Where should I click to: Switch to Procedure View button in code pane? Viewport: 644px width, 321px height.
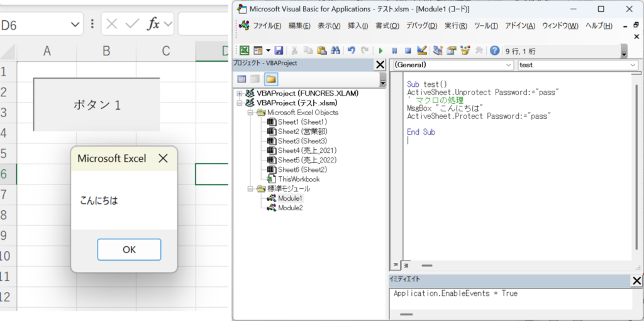click(x=396, y=266)
